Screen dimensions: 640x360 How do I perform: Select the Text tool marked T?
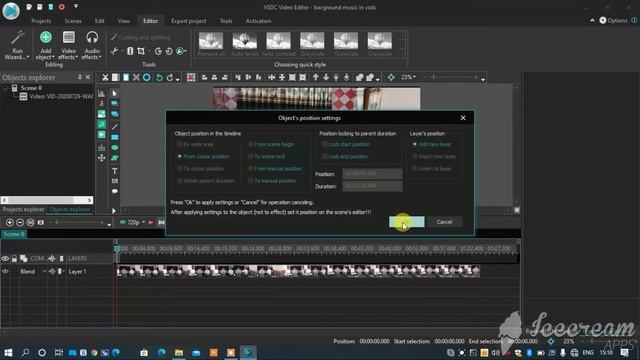115,171
